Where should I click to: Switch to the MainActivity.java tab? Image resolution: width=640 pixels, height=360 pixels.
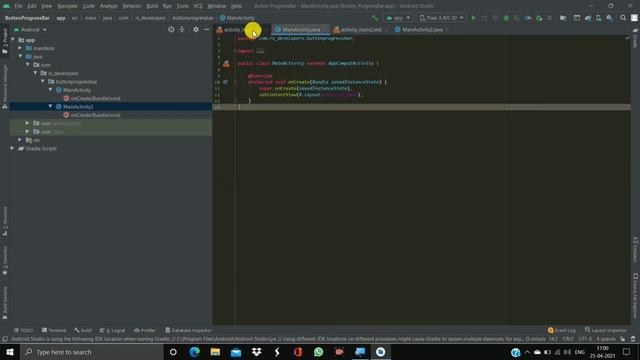click(x=301, y=30)
